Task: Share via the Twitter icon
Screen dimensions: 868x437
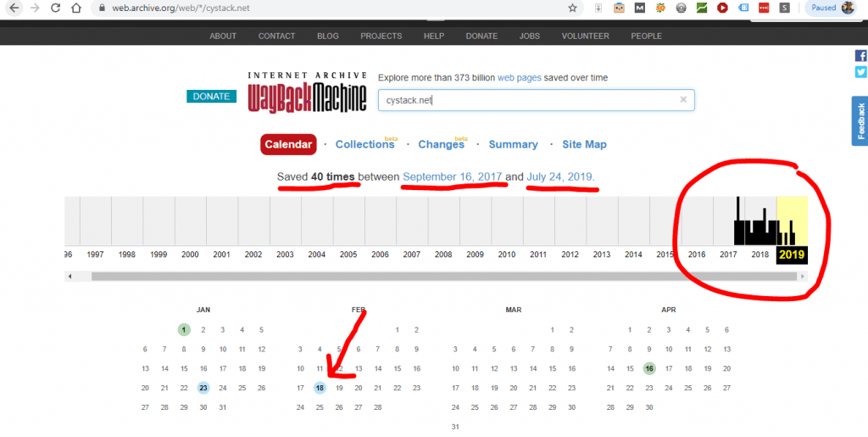Action: pos(861,72)
